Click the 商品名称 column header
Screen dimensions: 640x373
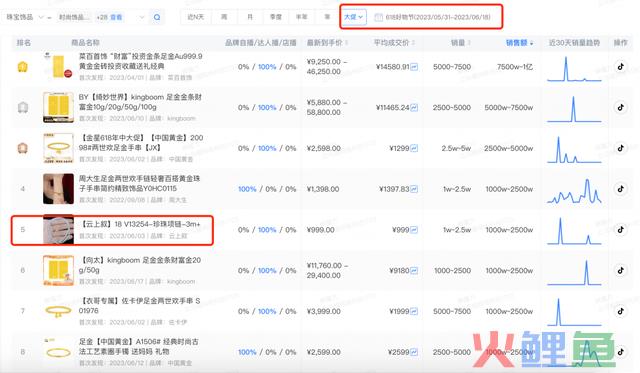click(85, 43)
